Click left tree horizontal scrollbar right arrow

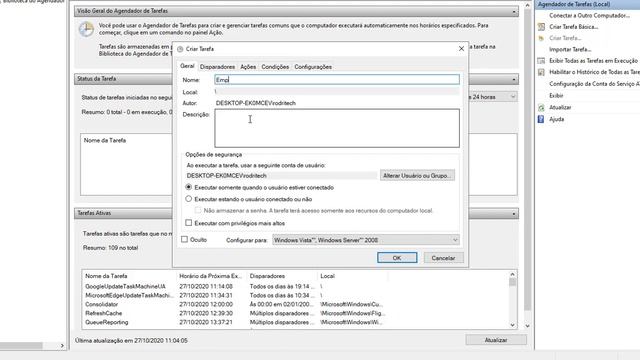point(62,346)
